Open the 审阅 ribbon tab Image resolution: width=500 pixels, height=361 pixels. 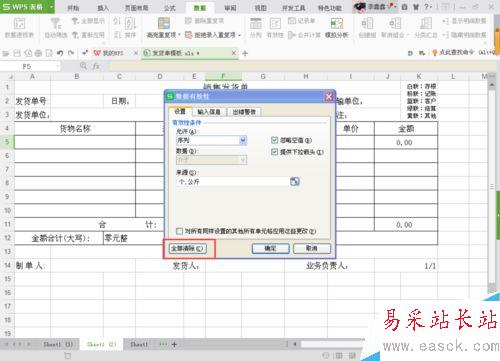point(230,8)
